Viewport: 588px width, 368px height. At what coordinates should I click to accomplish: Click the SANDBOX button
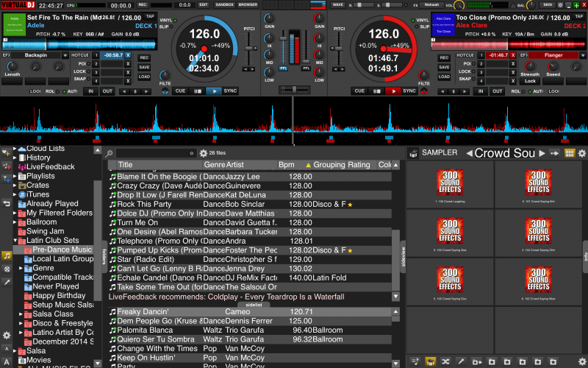pyautogui.click(x=224, y=5)
